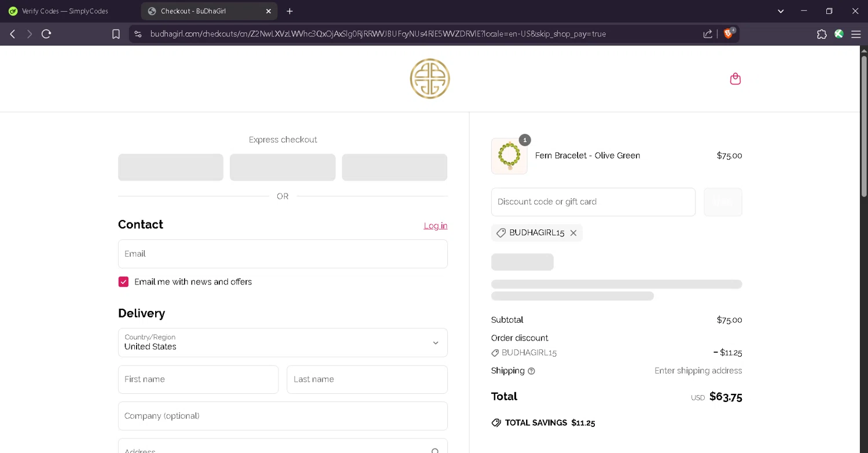This screenshot has width=868, height=453.
Task: Remove the BUDHAGIRL15 discount code
Action: [x=573, y=233]
